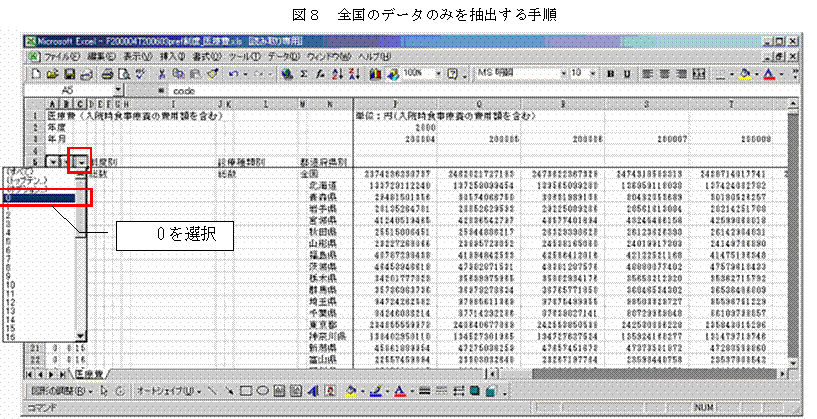This screenshot has height=419, width=817.
Task: Open the zoom 100% dropdown
Action: (438, 74)
